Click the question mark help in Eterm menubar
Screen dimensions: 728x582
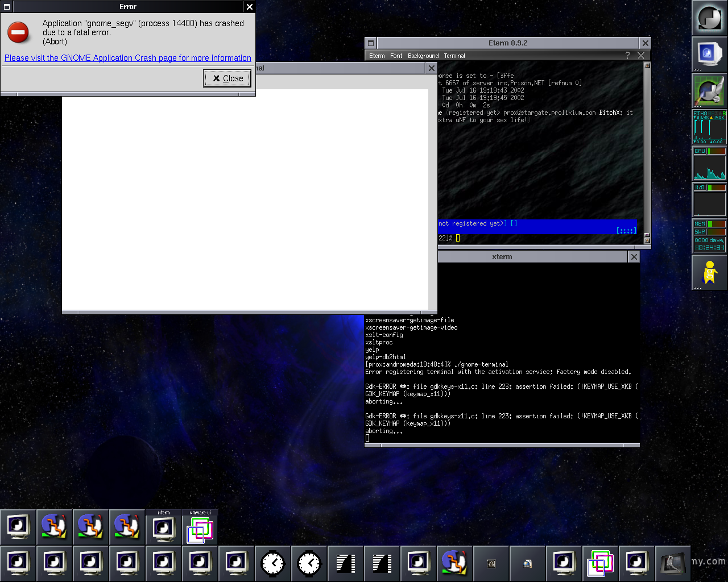[x=627, y=55]
